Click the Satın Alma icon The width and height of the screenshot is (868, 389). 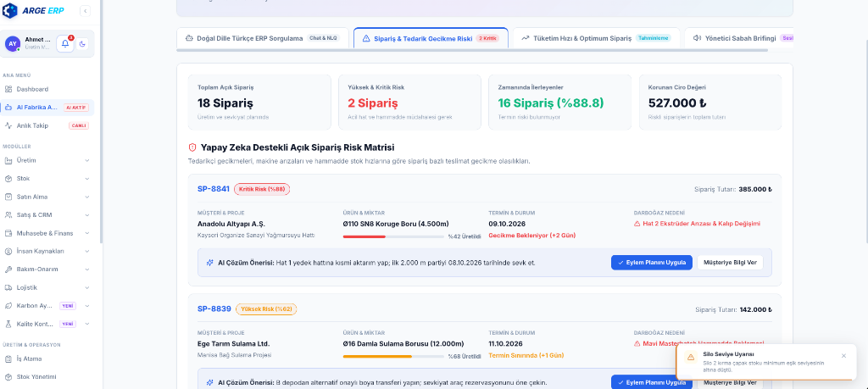coord(8,197)
